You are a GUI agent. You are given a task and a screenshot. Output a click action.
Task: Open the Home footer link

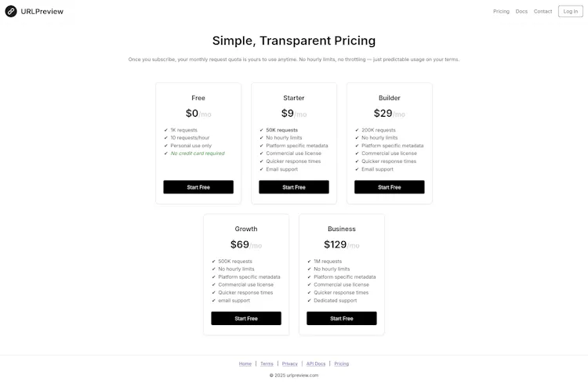pyautogui.click(x=245, y=363)
